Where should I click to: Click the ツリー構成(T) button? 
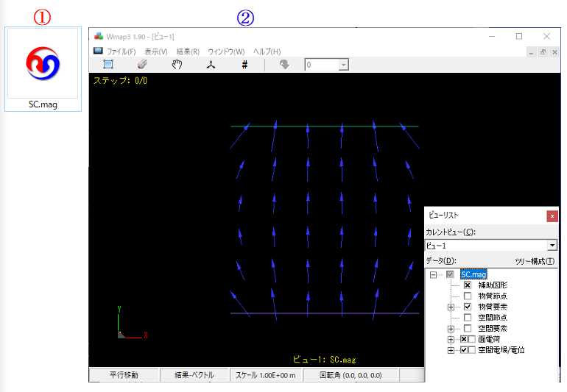[535, 260]
